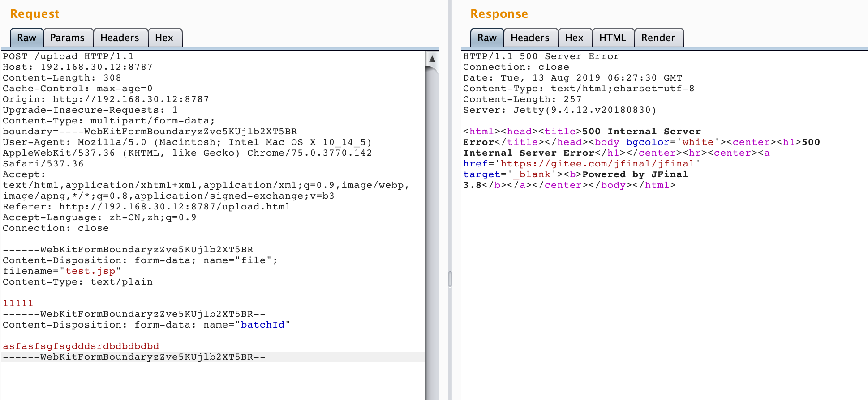Viewport: 868px width, 400px height.
Task: Click the 'https://gitee.com/jfinal/jfinal' URL text
Action: [597, 164]
